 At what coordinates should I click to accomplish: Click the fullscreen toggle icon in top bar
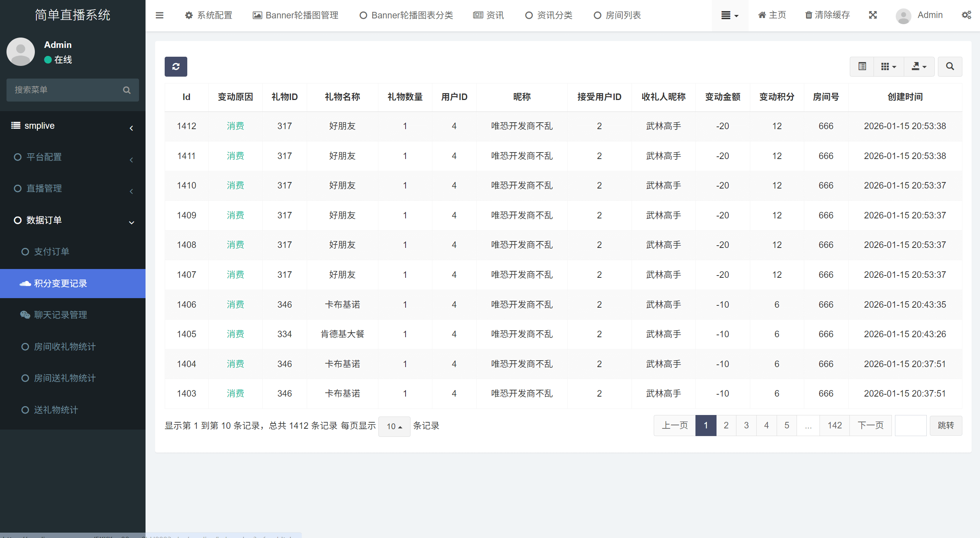(873, 15)
